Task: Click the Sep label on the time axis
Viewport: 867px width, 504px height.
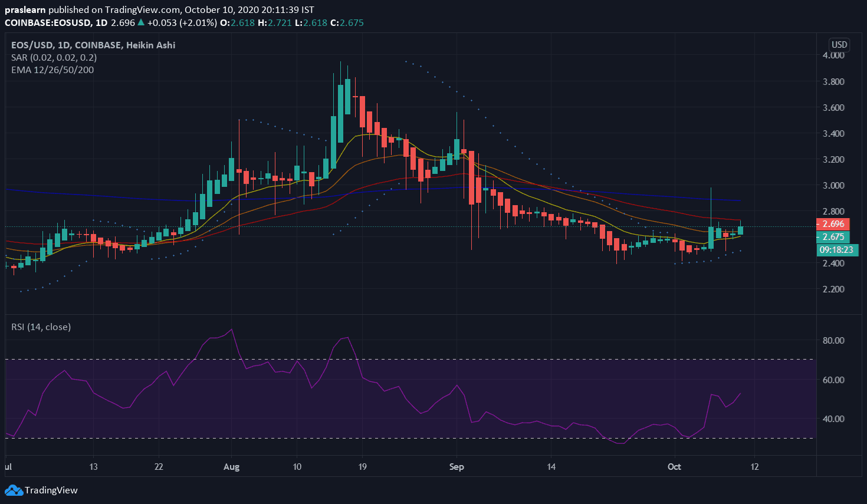Action: point(457,467)
